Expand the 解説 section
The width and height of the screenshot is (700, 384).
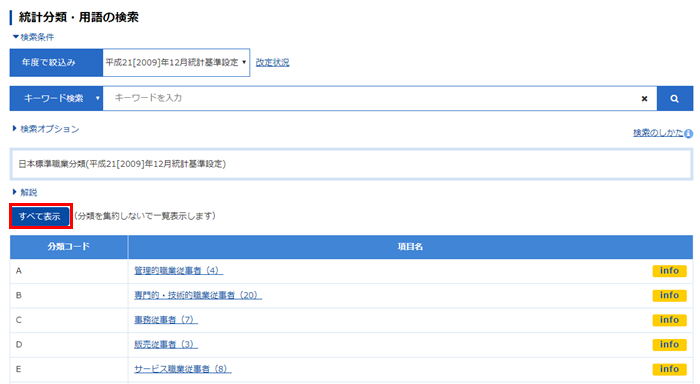click(25, 192)
